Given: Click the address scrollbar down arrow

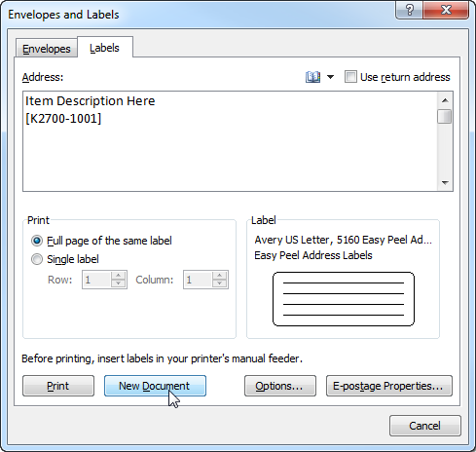Looking at the screenshot, I should point(445,182).
